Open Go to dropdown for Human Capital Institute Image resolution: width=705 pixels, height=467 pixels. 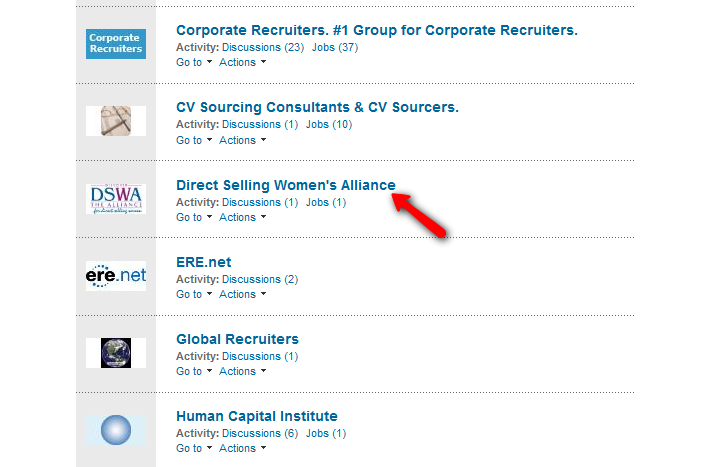194,448
